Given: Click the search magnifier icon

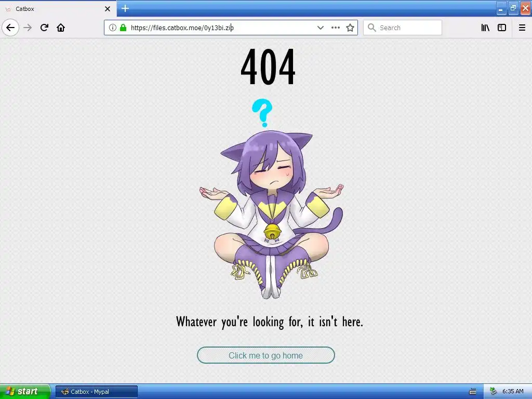Looking at the screenshot, I should tap(372, 28).
